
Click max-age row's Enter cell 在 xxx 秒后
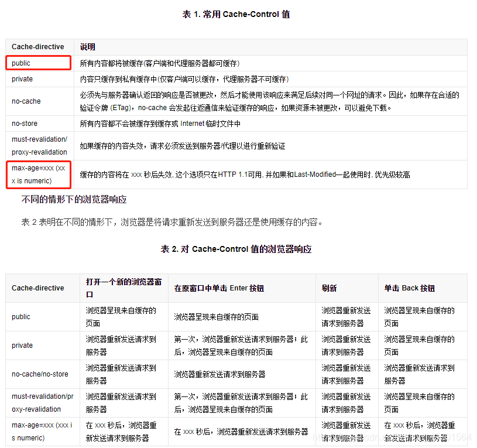coord(241,432)
